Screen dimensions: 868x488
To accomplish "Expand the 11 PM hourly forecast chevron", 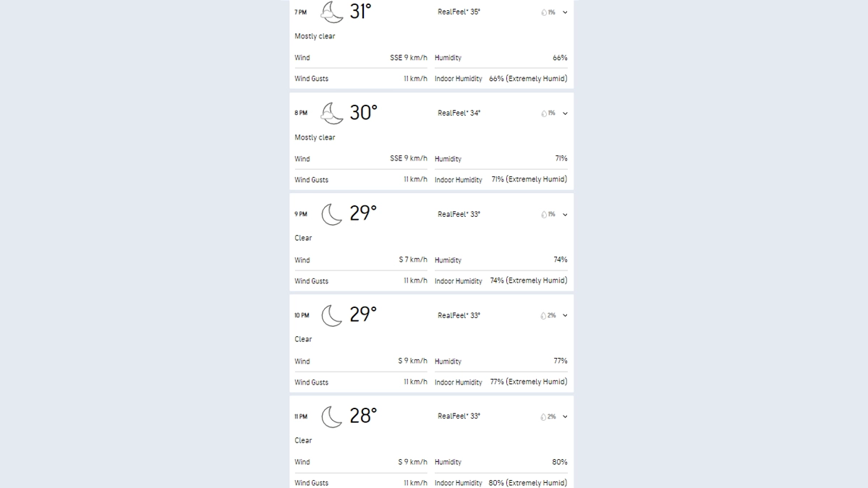I will point(565,417).
